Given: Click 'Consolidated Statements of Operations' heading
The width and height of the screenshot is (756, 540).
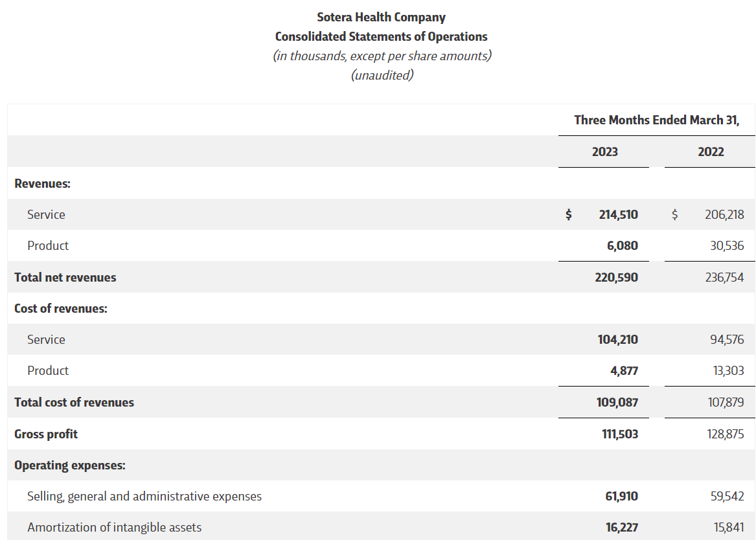Looking at the screenshot, I should (x=381, y=37).
